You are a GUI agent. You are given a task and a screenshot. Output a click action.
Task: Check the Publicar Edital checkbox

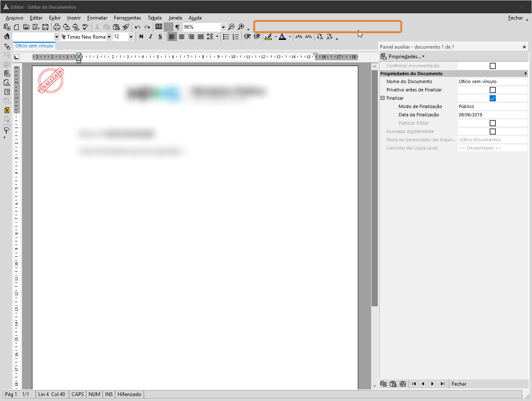pos(493,123)
